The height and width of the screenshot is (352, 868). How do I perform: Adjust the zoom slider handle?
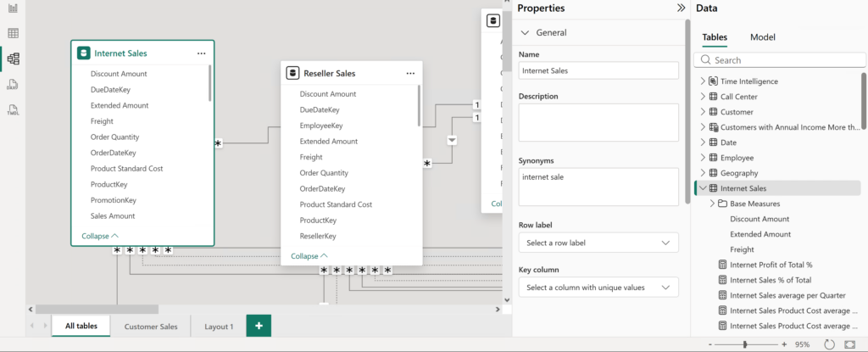coord(746,344)
